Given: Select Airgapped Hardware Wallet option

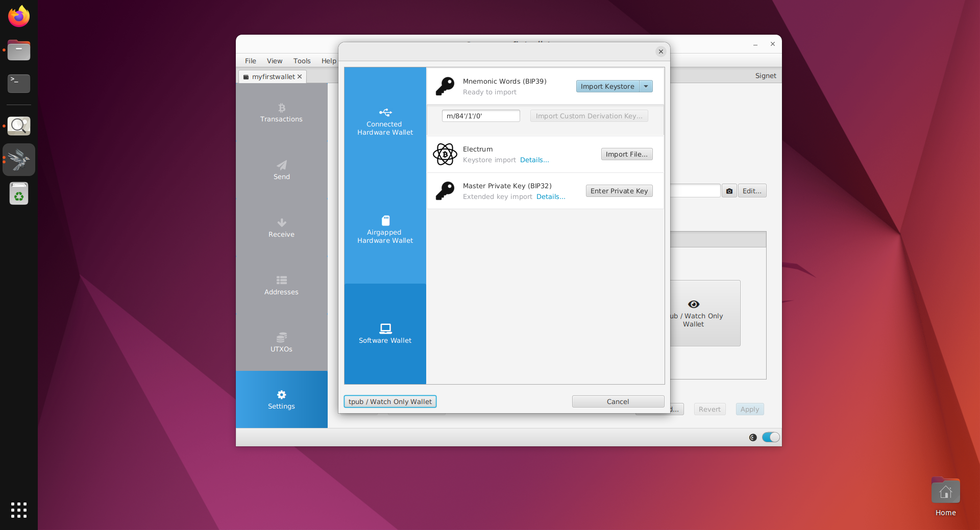Looking at the screenshot, I should tap(385, 230).
